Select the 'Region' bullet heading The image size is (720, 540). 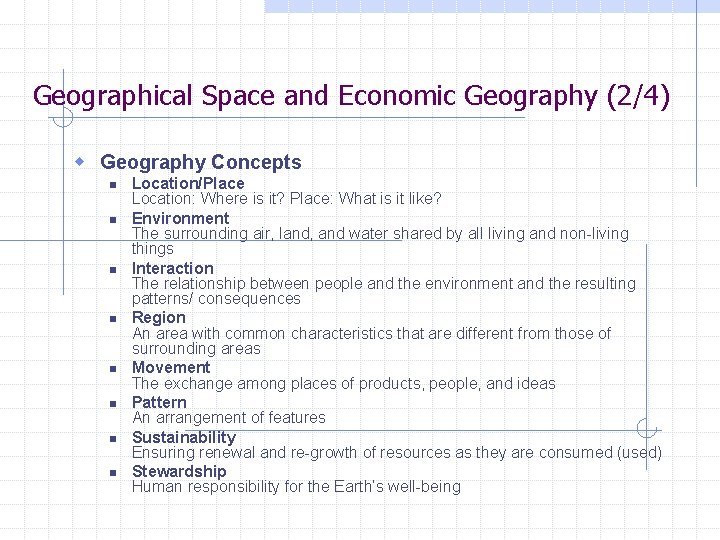(x=159, y=318)
